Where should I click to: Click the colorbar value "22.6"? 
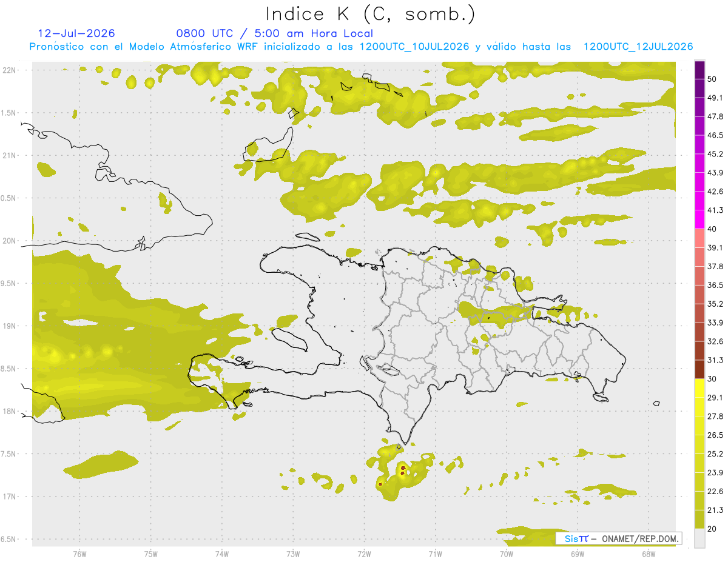715,491
